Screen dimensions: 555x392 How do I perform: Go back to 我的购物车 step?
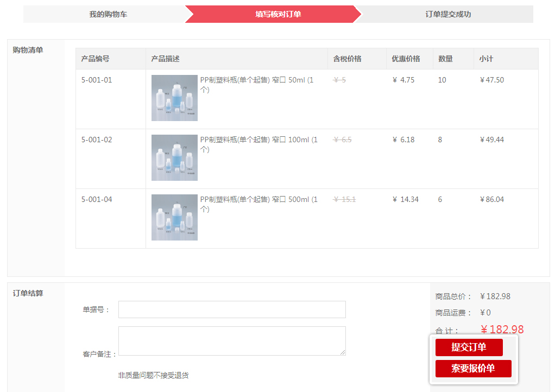pos(108,14)
